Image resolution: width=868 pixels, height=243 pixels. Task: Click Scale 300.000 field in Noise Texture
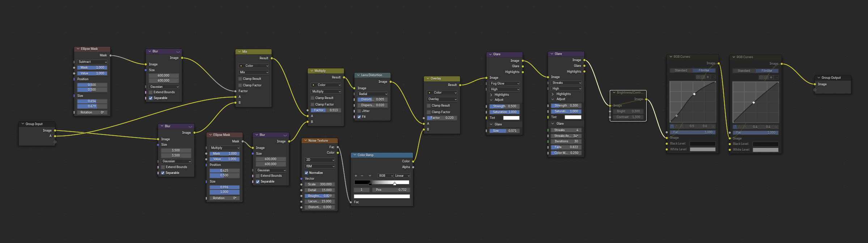click(320, 184)
